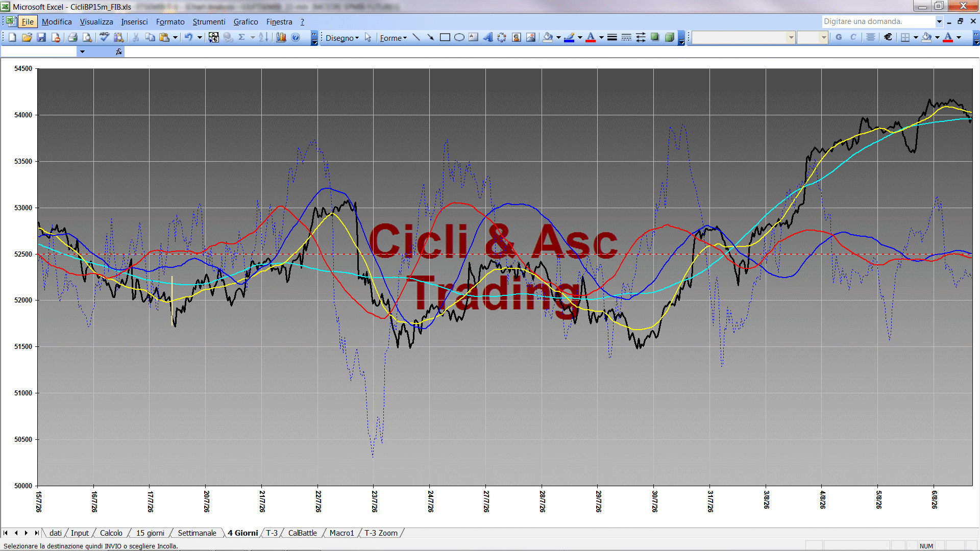Click the Select Objects pointer tool
Screen dimensions: 980x551
click(x=368, y=37)
